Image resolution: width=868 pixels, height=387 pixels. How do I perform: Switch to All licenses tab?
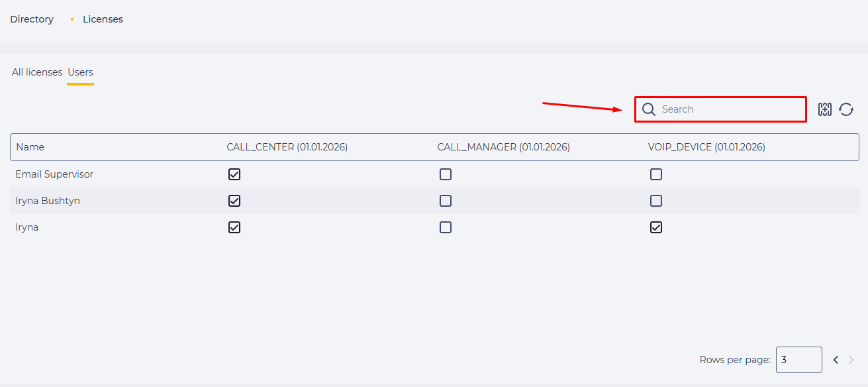pos(37,72)
